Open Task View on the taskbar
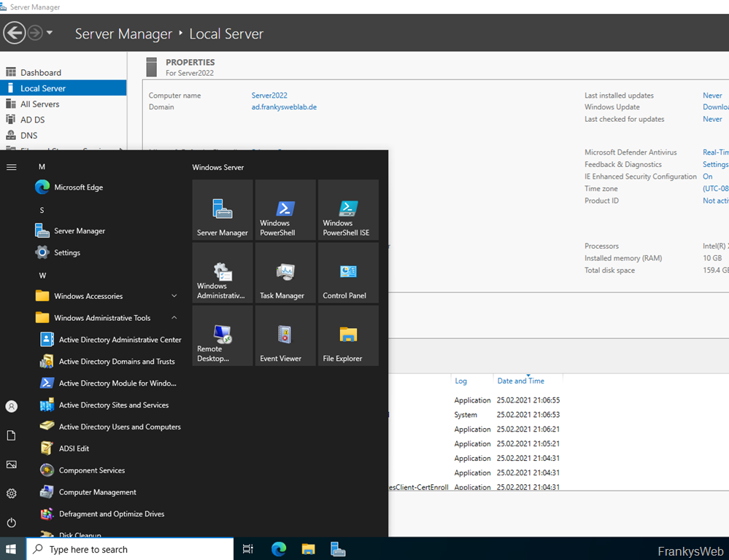Image resolution: width=729 pixels, height=560 pixels. click(247, 549)
